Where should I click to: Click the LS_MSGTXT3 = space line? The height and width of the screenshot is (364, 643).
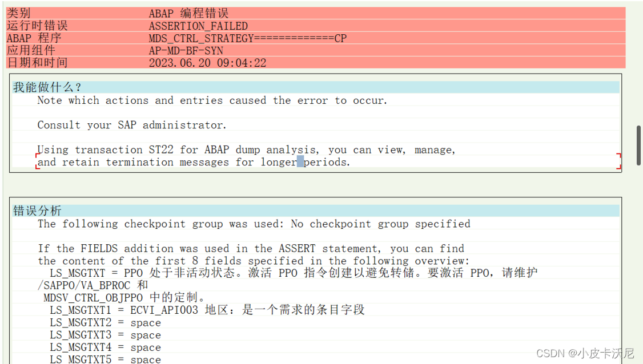click(106, 335)
